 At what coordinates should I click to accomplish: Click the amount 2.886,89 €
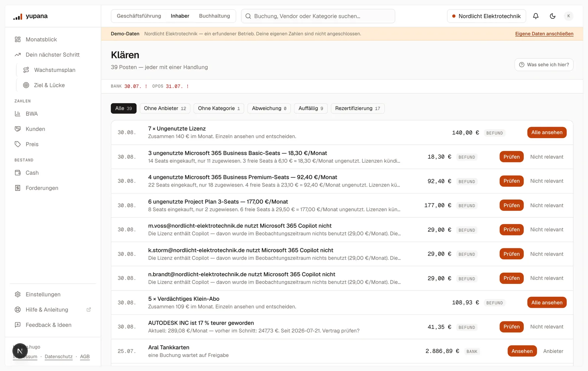(x=442, y=351)
